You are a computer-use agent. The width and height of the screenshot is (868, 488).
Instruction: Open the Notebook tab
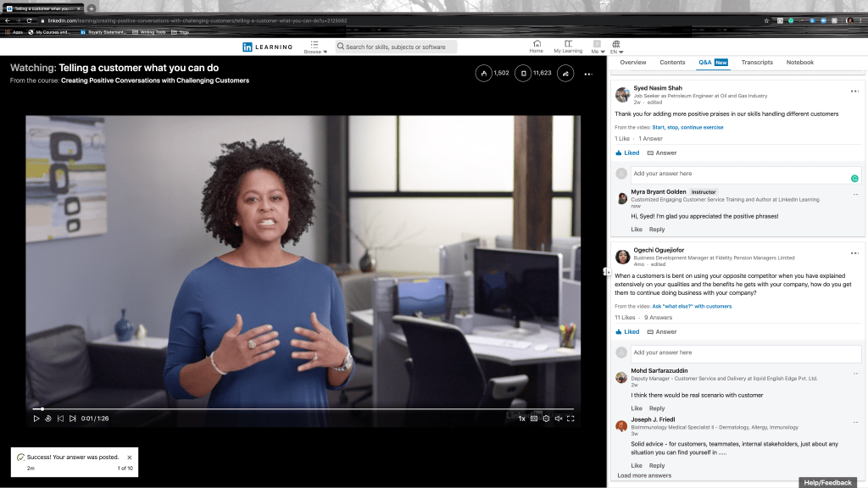click(799, 63)
